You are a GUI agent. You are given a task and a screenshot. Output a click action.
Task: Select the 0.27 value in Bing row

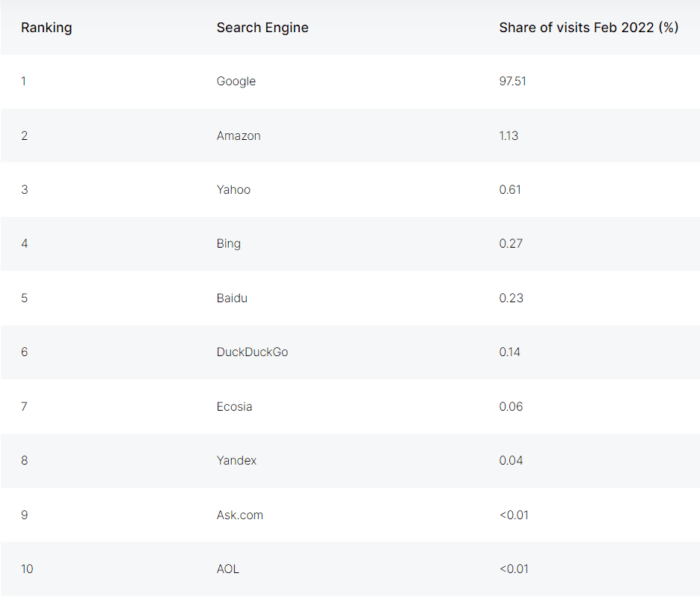pyautogui.click(x=511, y=244)
